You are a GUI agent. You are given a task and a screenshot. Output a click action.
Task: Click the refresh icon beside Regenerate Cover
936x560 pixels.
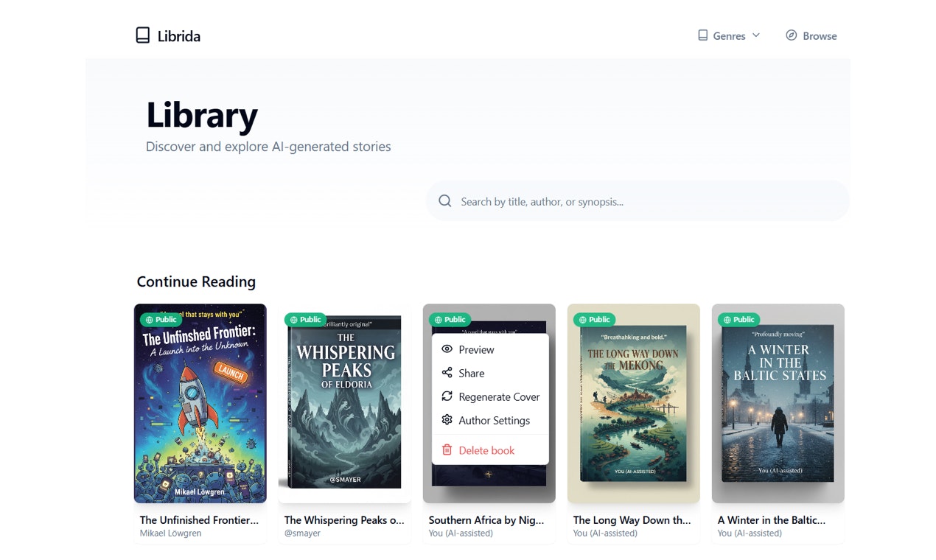[x=447, y=396]
